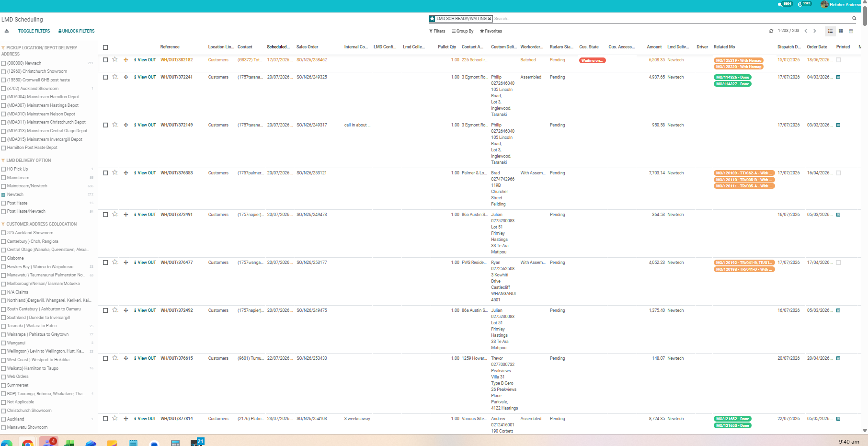Tick the select-all checkbox in table header
The image size is (868, 446).
pos(105,47)
